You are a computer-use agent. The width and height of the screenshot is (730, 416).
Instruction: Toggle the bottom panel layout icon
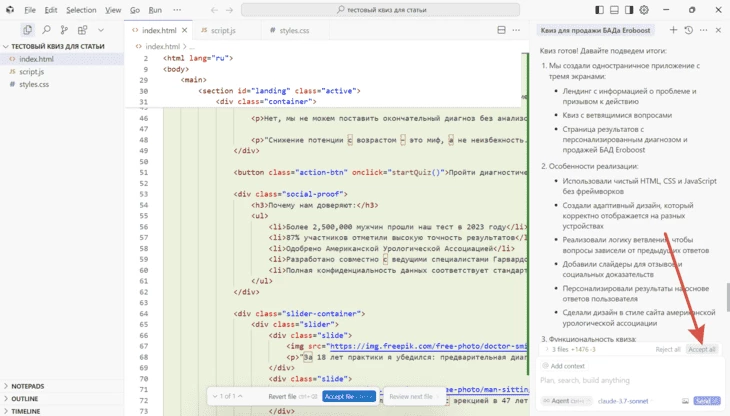pyautogui.click(x=614, y=10)
